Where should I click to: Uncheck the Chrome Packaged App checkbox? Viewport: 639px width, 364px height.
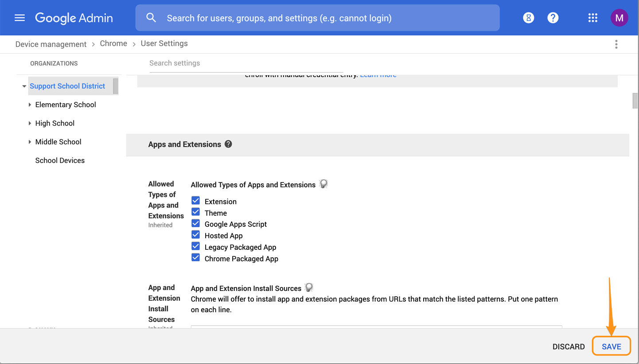tap(195, 258)
